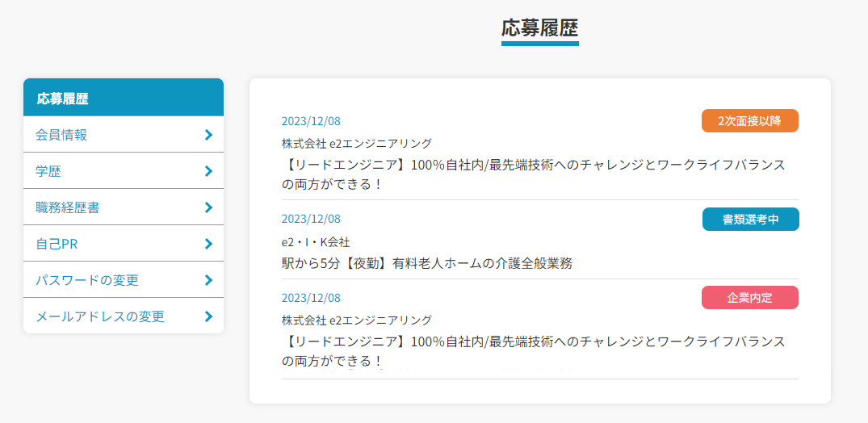Open メールアドレスの変更 from the sidebar
This screenshot has height=423, width=868.
[x=124, y=316]
